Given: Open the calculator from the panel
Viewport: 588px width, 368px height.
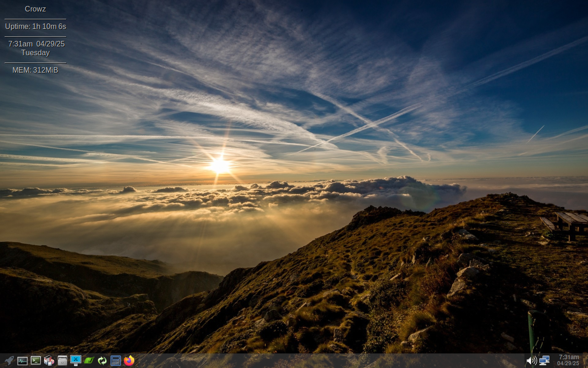Looking at the screenshot, I should [x=116, y=361].
